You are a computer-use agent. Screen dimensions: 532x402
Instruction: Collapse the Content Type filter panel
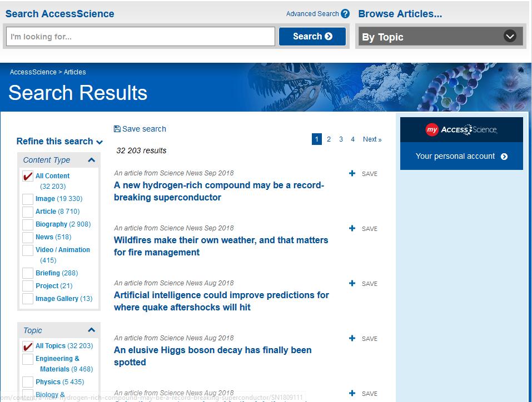[91, 160]
